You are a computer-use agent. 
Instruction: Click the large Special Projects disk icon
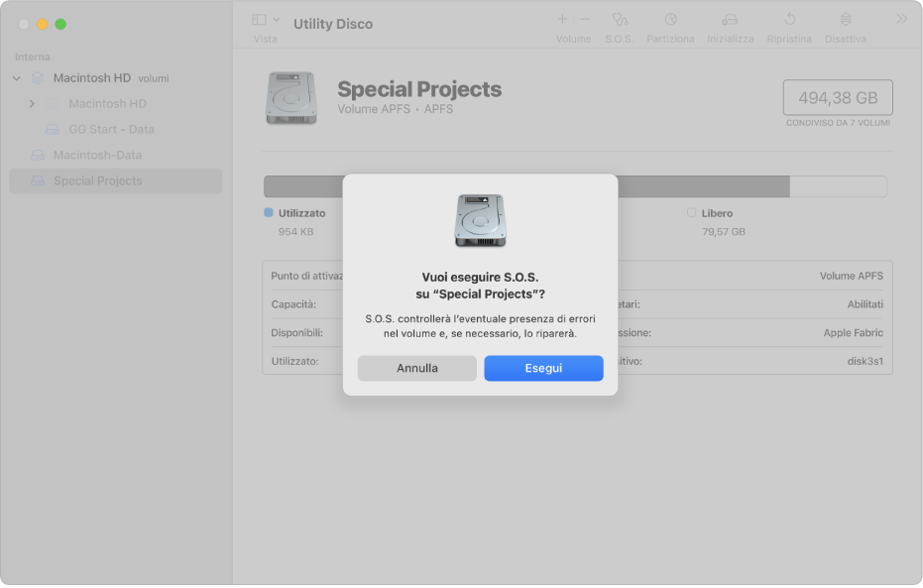[x=291, y=98]
